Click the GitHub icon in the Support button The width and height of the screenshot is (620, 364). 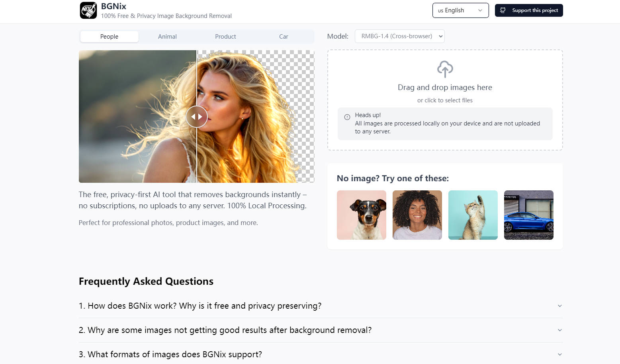coord(503,10)
